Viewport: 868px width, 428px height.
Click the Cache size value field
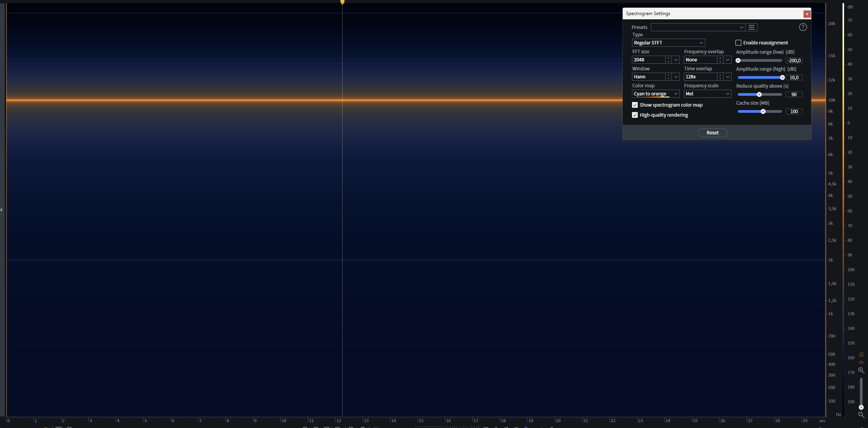tap(794, 112)
